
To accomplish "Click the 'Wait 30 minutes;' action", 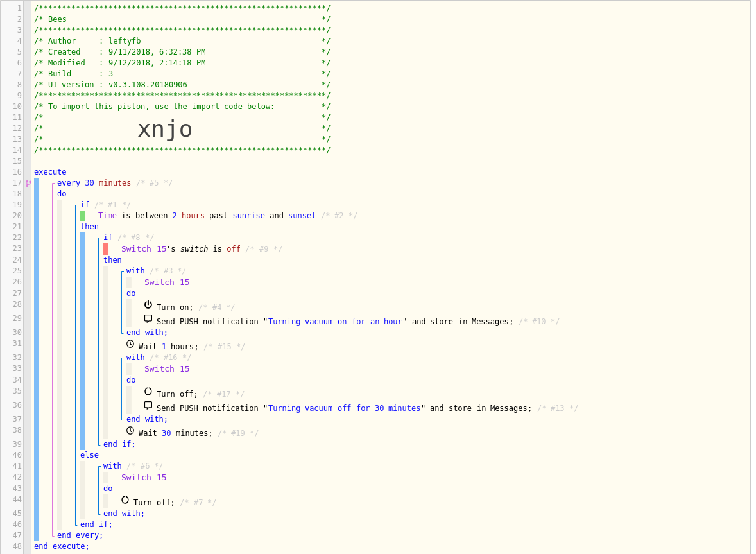I will pos(175,433).
